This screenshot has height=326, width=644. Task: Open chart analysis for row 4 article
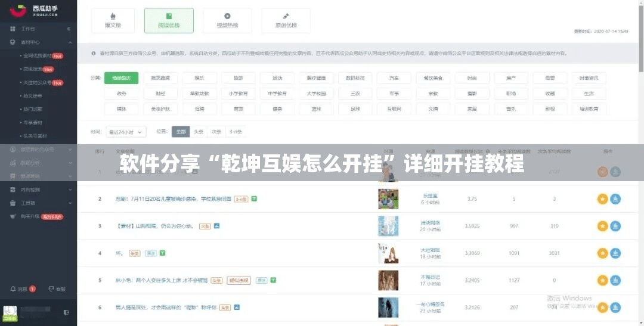coord(615,253)
